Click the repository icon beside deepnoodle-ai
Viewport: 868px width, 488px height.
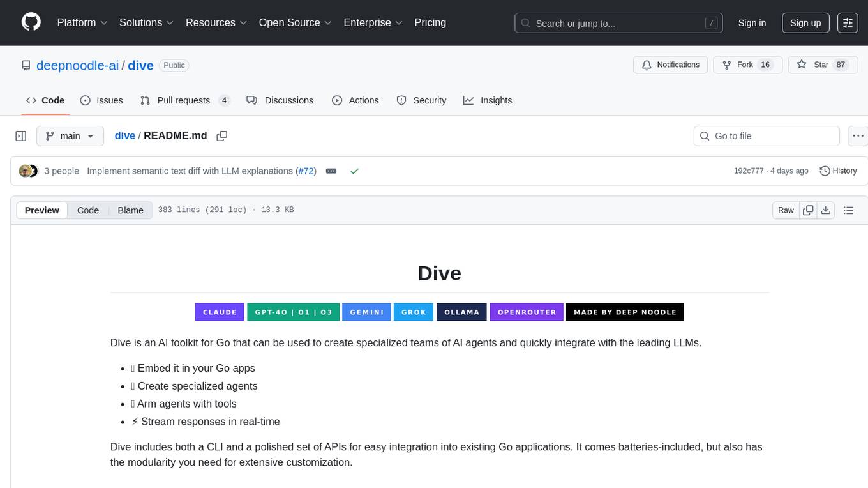pyautogui.click(x=26, y=65)
